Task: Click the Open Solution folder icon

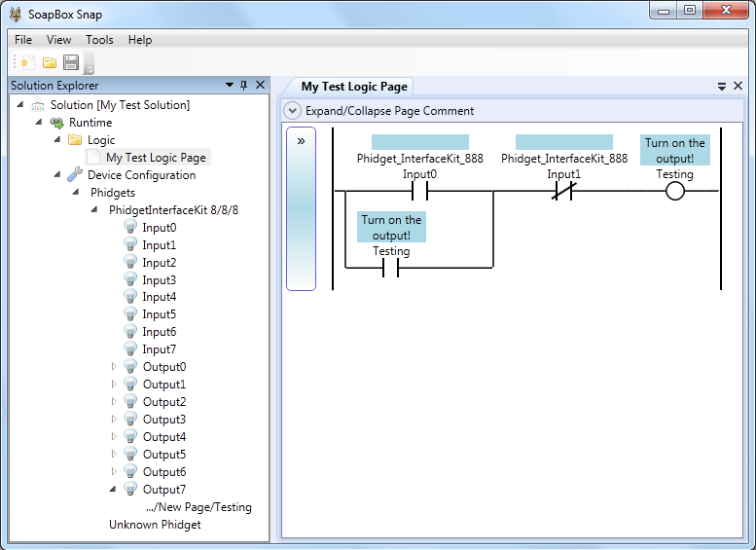Action: 50,62
